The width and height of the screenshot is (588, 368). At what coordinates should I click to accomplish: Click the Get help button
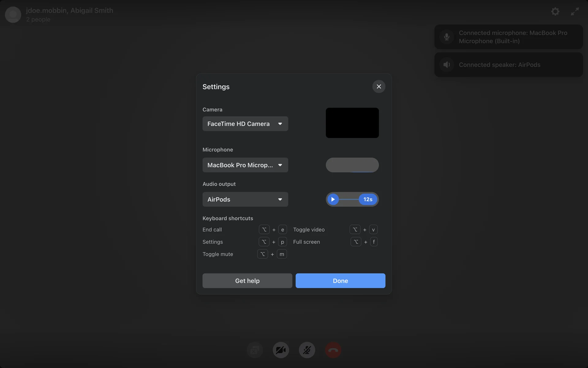[x=247, y=281]
